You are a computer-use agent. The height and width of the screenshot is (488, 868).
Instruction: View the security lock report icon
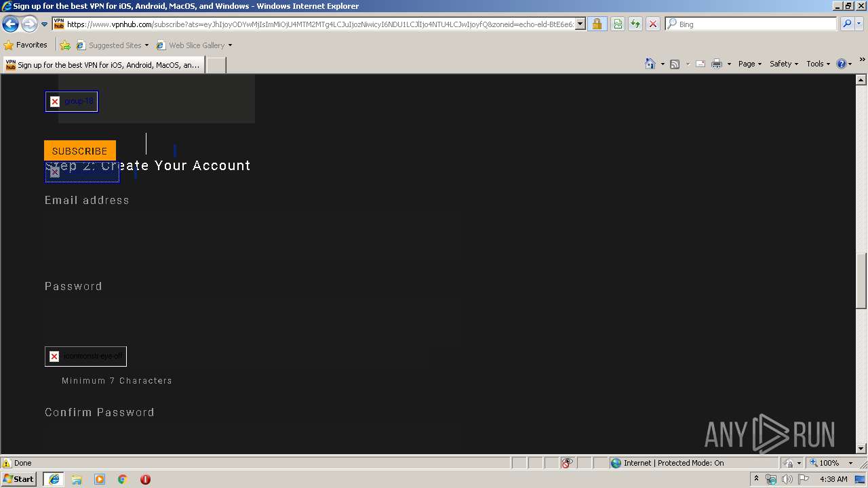597,24
